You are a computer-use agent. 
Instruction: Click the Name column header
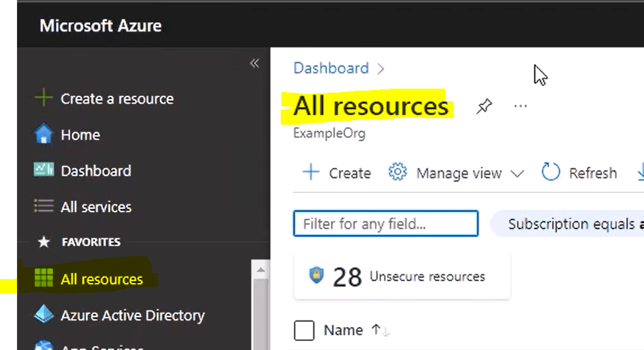(x=344, y=330)
